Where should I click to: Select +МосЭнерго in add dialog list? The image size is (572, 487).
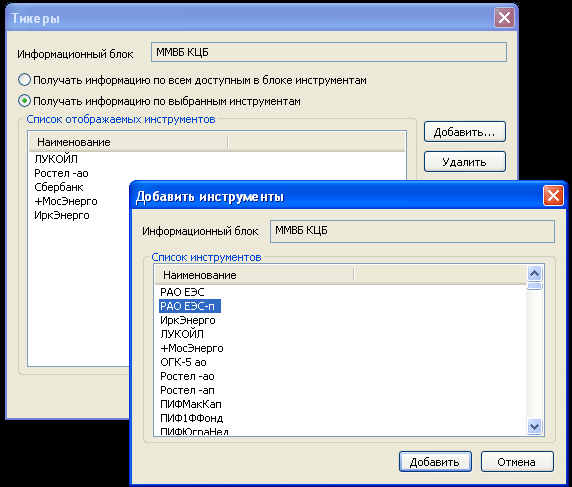192,348
